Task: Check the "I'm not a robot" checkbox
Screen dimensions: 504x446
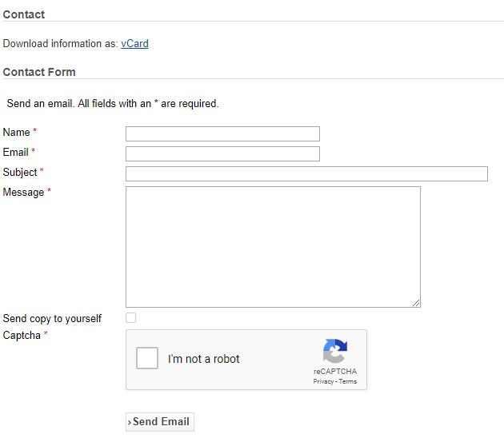Action: [x=147, y=358]
